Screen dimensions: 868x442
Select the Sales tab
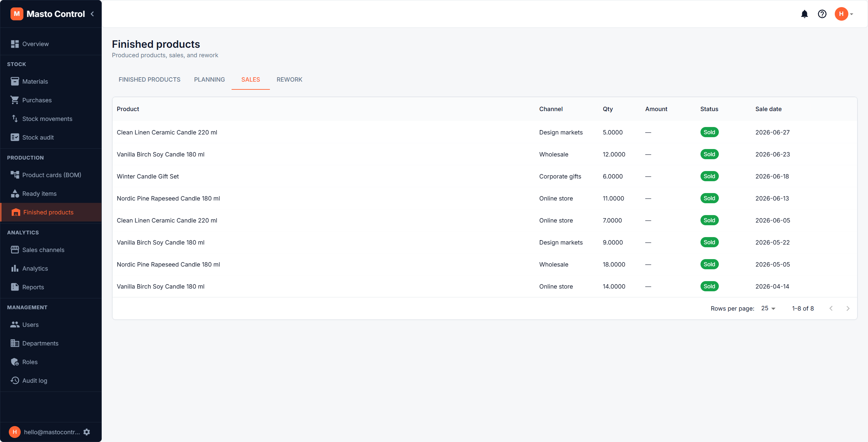(x=251, y=80)
